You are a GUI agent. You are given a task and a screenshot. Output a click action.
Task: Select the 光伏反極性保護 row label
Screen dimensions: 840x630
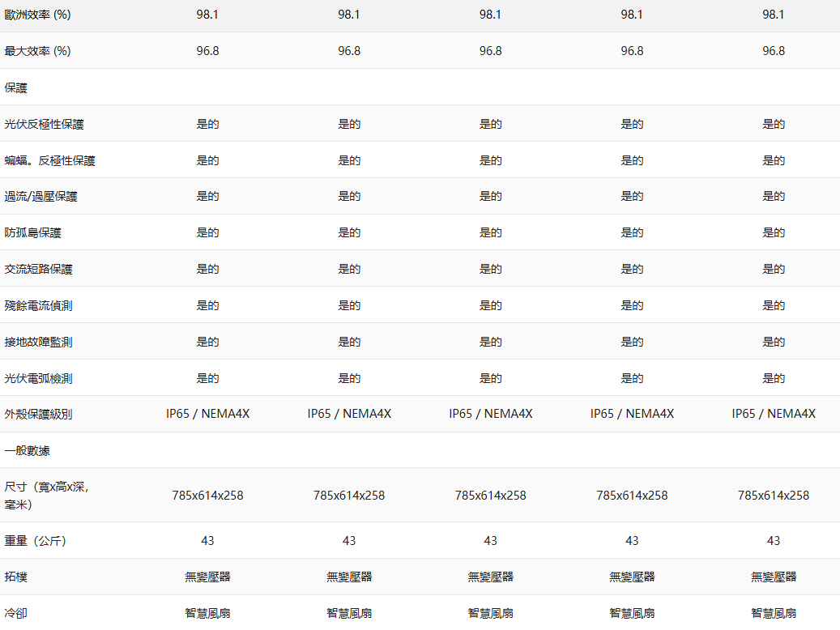pos(44,124)
